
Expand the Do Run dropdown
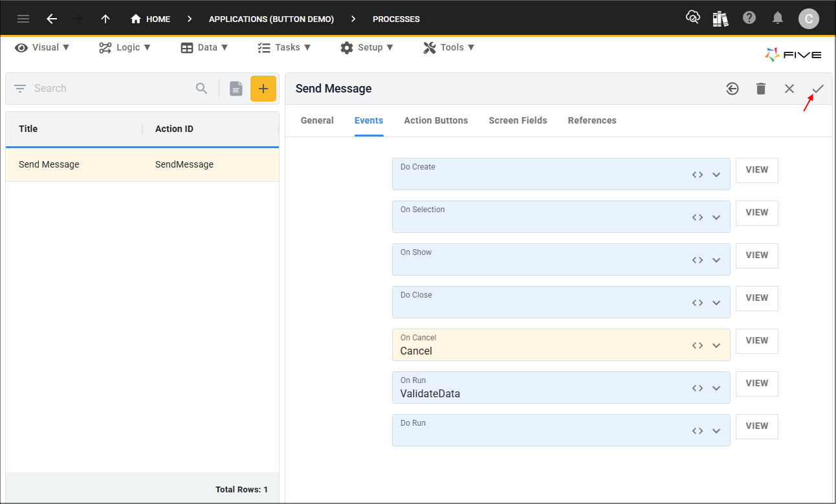(716, 431)
